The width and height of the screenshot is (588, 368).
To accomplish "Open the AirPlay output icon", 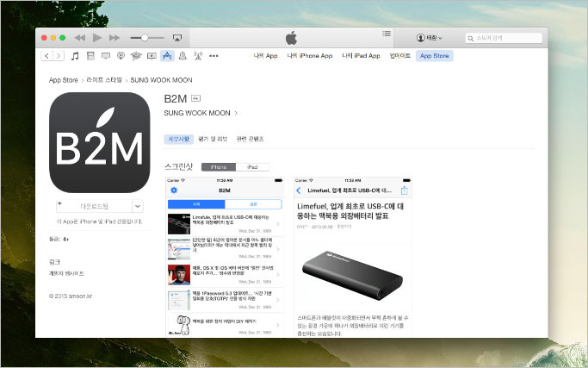I will click(177, 38).
